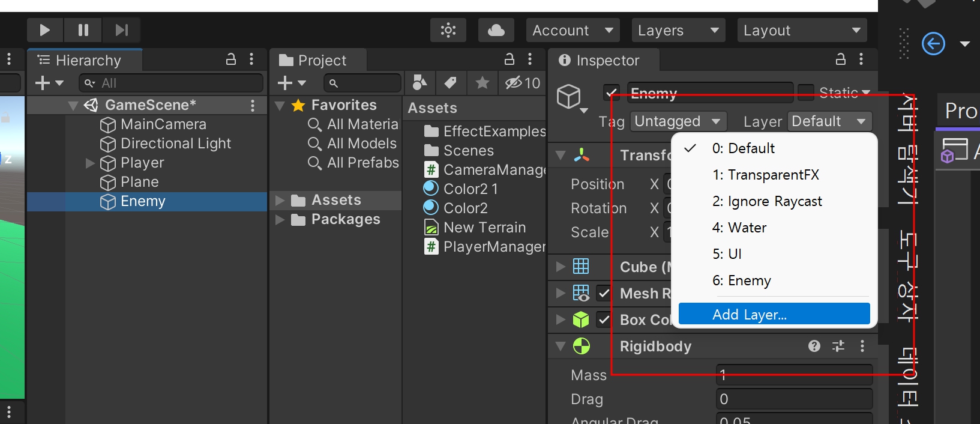Viewport: 980px width, 424px height.
Task: Click Search by Label tag icon
Action: coord(451,83)
